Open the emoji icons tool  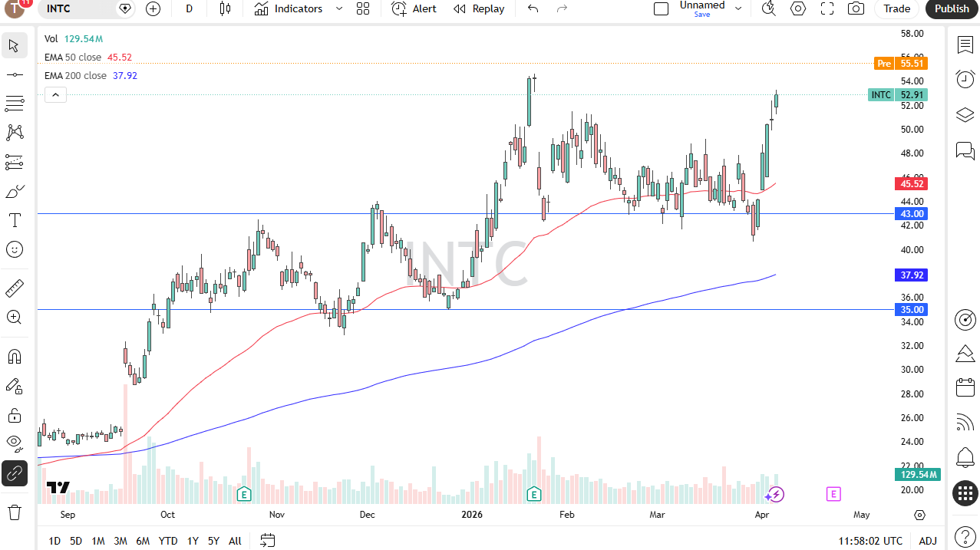click(x=15, y=249)
